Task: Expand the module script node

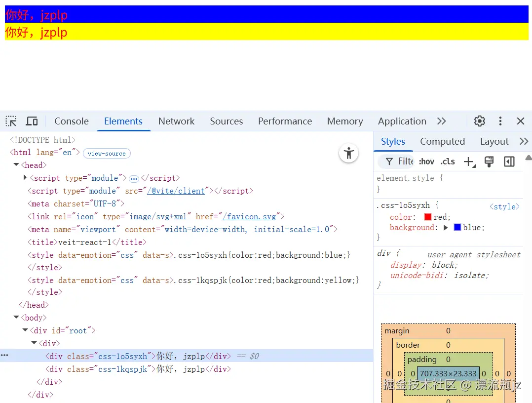Action: coord(25,178)
